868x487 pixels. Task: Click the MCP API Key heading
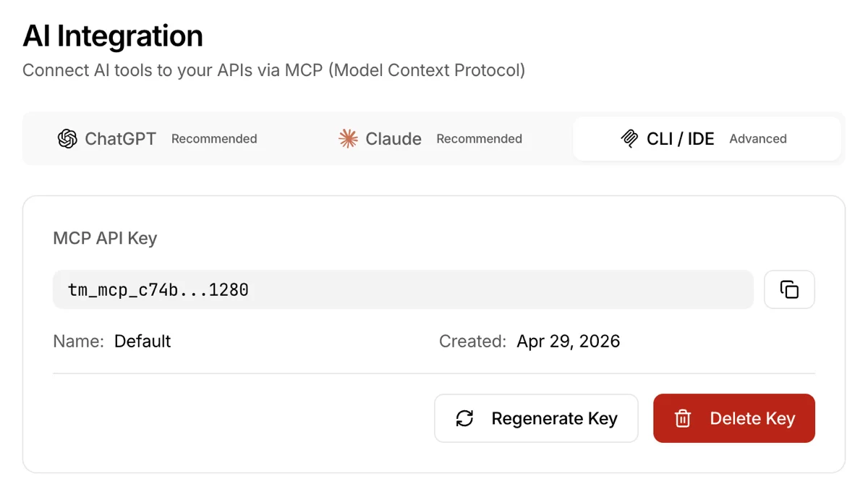click(105, 238)
